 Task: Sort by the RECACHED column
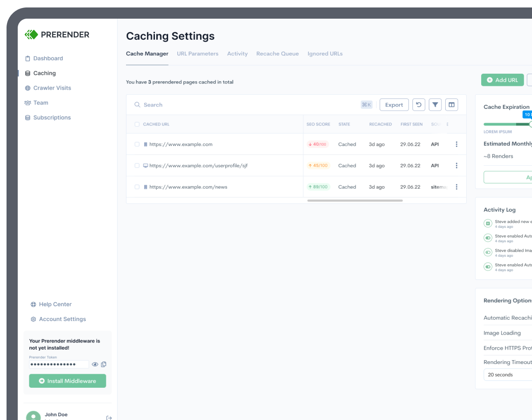(380, 124)
